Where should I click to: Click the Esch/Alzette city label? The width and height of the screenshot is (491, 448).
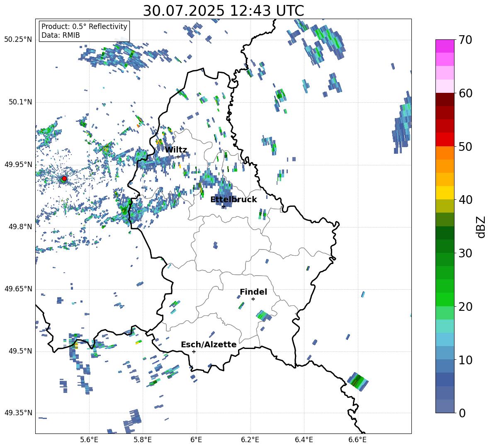[209, 344]
